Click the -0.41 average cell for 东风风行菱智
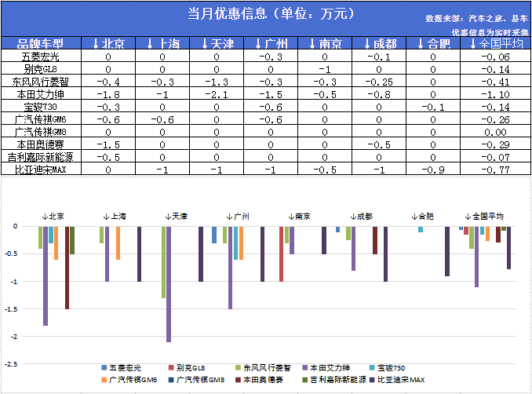532x394 pixels. 495,82
